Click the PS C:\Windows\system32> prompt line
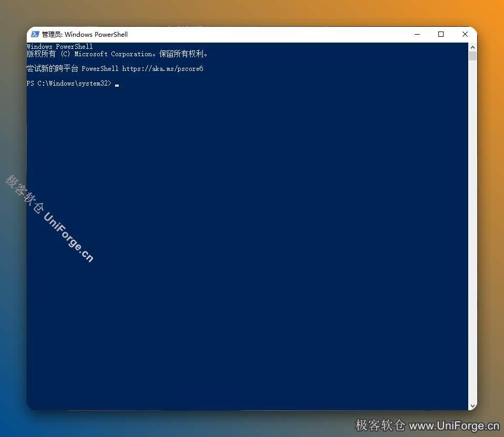This screenshot has height=437, width=504. [69, 83]
